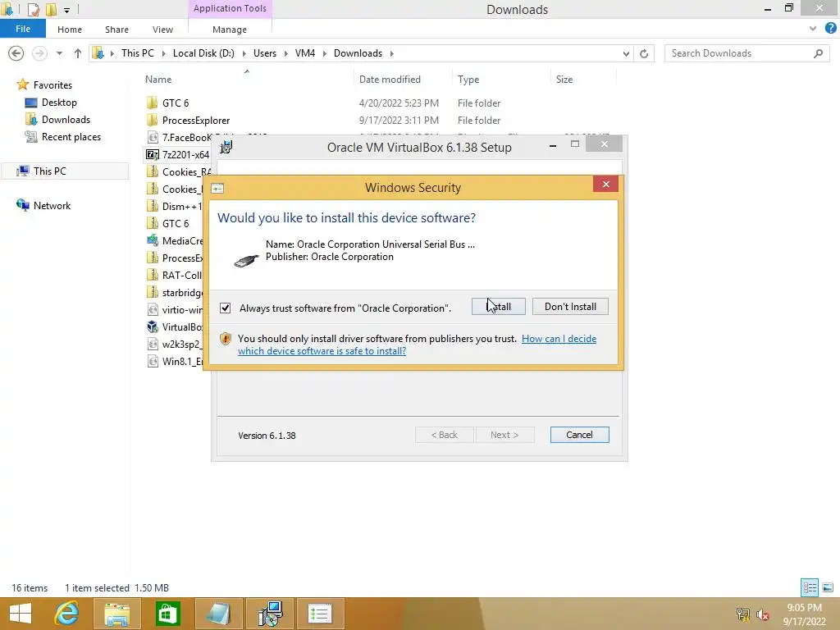Select Favorites in navigation pane
The width and height of the screenshot is (840, 630).
click(52, 84)
